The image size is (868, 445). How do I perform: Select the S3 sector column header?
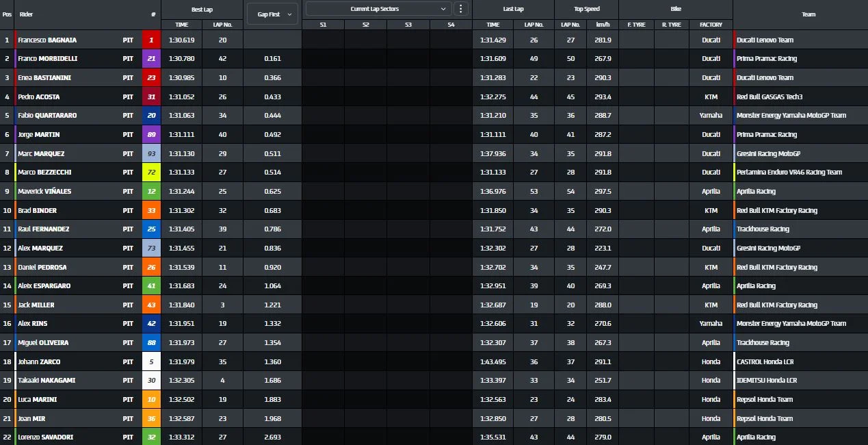[x=408, y=25]
